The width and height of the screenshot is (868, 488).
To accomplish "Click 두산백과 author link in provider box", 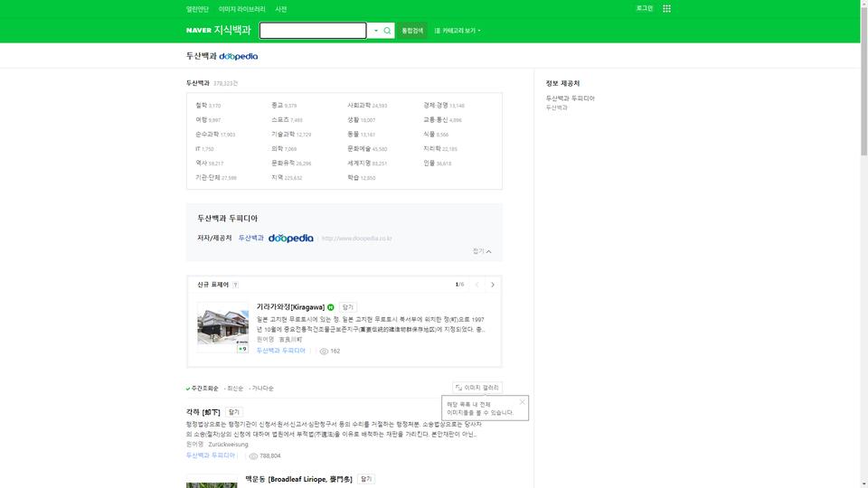I will [250, 238].
